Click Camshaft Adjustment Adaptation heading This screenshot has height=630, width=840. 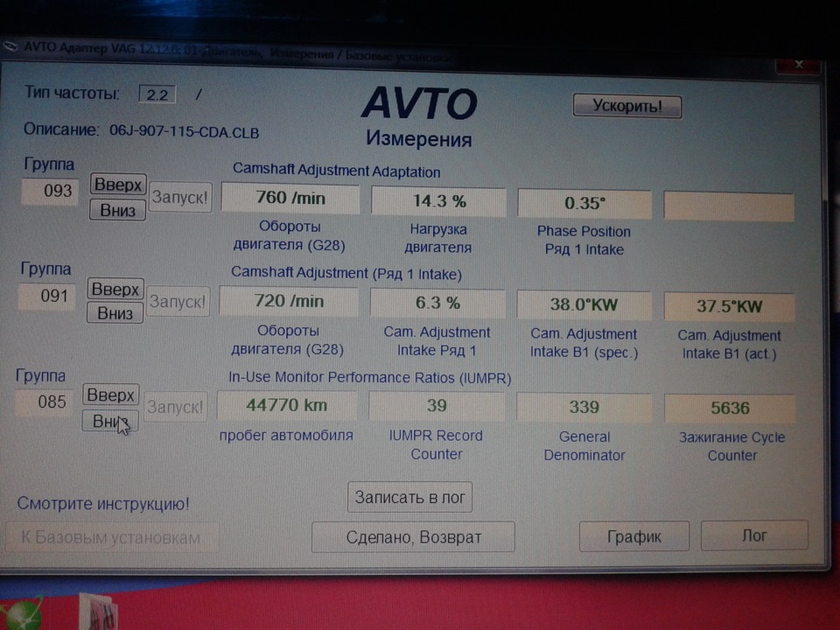pos(336,171)
